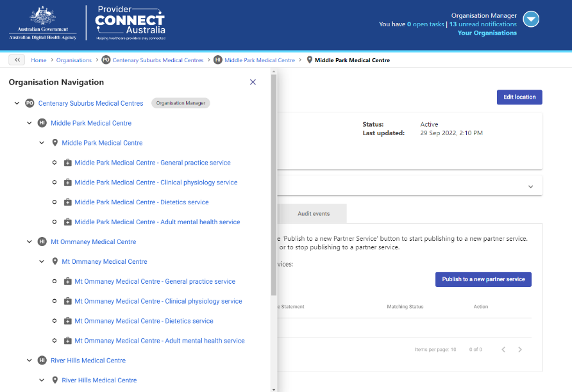This screenshot has height=392, width=572.
Task: Click location pin beside River Hills tree location
Action: point(55,380)
